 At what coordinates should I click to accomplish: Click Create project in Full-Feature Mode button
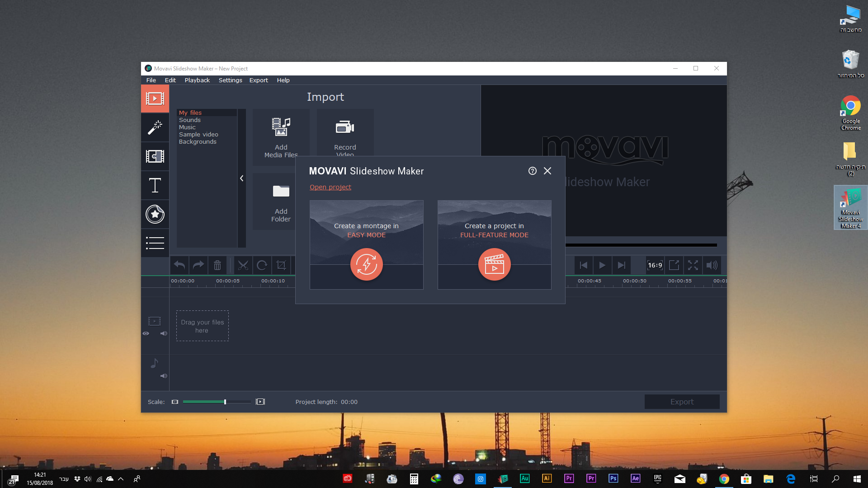(494, 264)
